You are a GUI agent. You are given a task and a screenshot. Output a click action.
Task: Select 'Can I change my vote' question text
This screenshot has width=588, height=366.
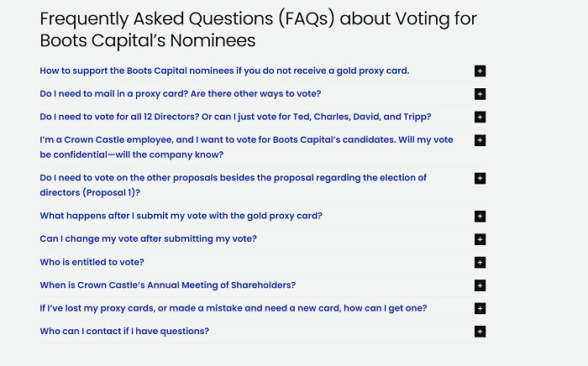tap(148, 239)
